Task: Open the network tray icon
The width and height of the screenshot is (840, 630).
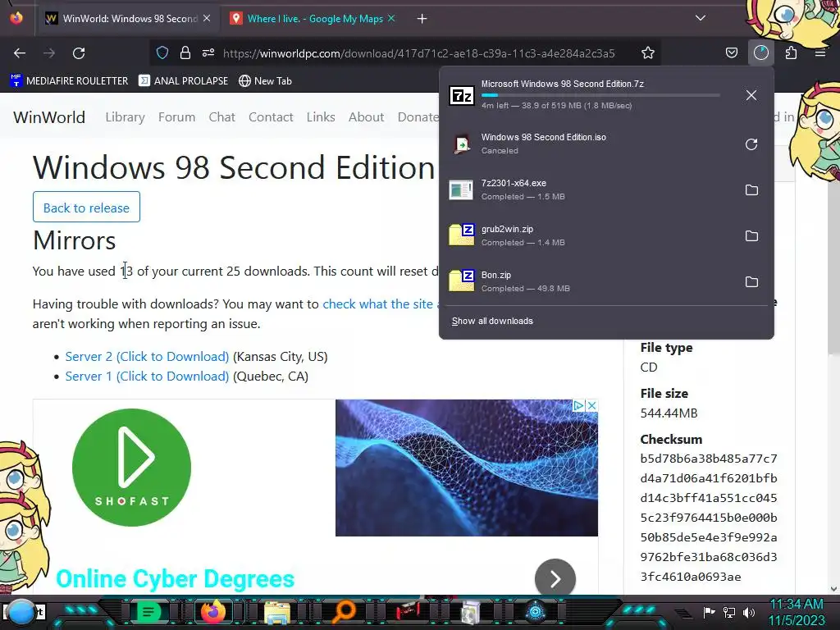Action: [729, 612]
